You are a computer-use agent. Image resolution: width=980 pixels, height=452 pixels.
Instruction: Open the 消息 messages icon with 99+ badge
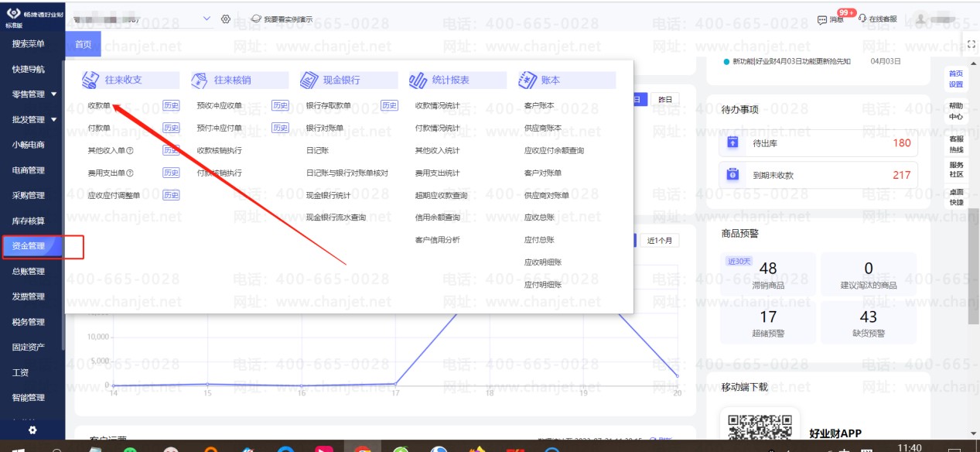pyautogui.click(x=822, y=19)
